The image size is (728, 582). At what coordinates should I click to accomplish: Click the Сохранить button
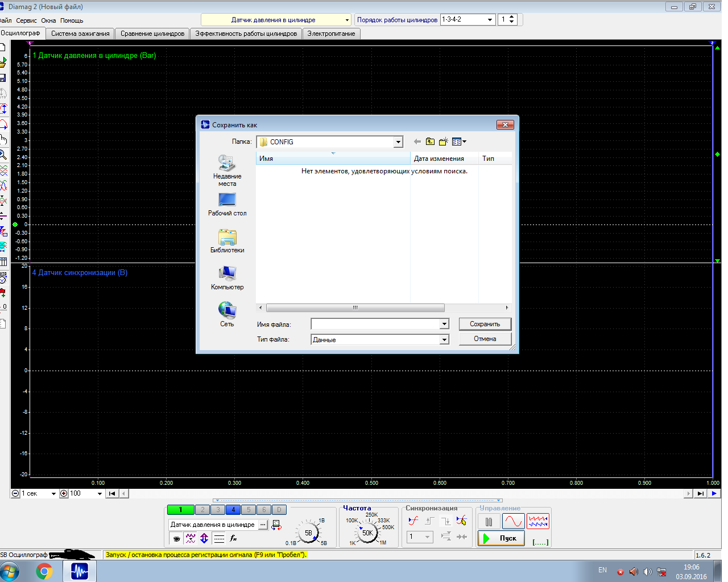pyautogui.click(x=485, y=324)
